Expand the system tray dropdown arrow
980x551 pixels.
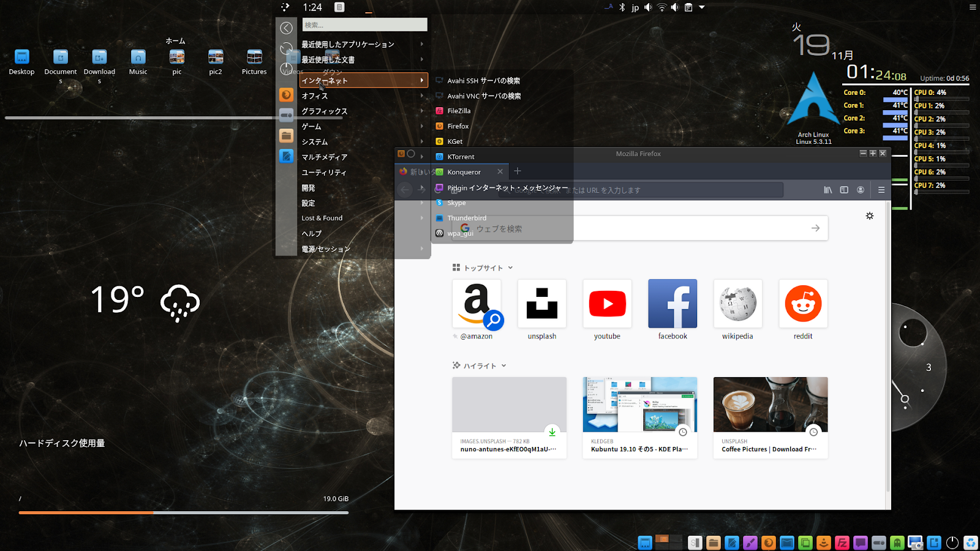click(x=701, y=7)
